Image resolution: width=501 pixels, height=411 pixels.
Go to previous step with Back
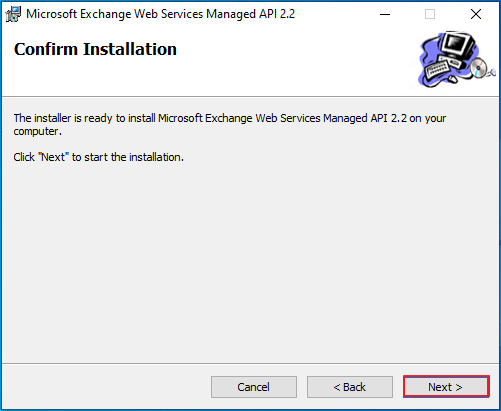pos(350,387)
